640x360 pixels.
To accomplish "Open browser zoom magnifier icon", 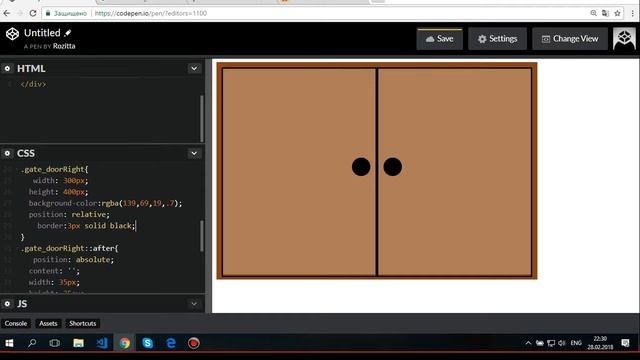I will 593,13.
